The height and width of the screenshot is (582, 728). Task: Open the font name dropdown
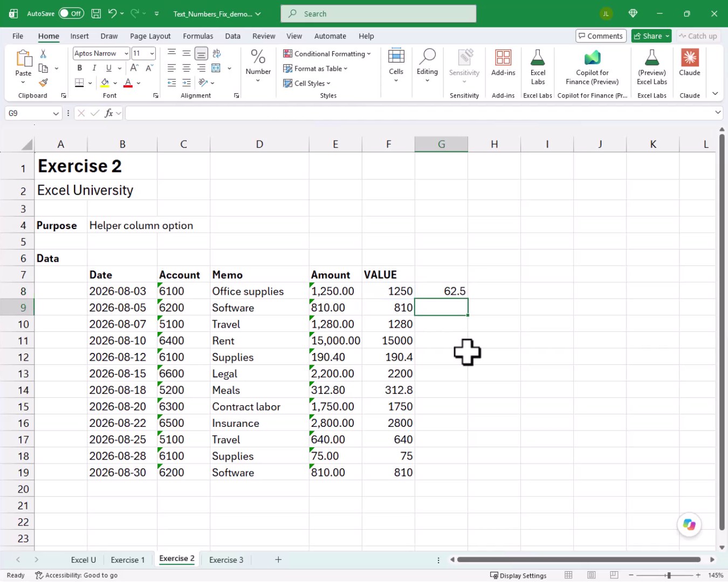[x=126, y=53]
